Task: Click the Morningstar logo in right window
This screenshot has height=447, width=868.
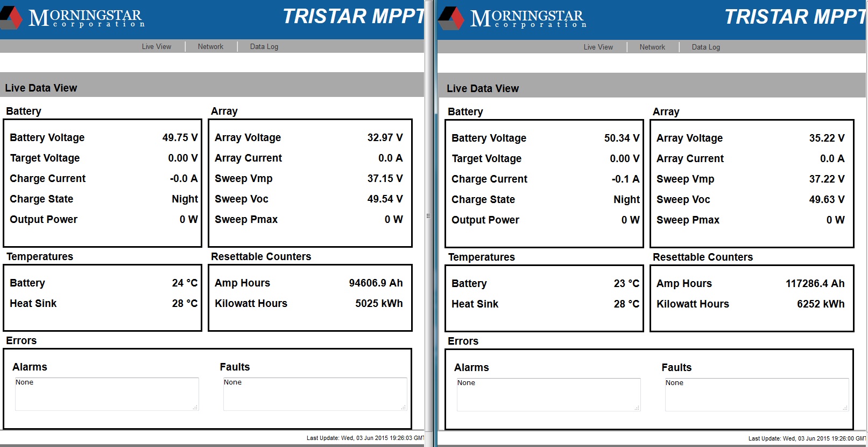Action: pyautogui.click(x=512, y=18)
